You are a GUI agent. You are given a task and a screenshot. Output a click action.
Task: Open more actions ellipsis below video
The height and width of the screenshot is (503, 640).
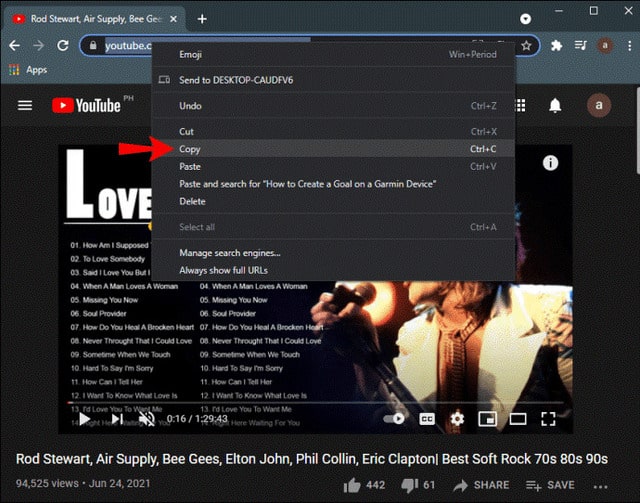pyautogui.click(x=600, y=487)
